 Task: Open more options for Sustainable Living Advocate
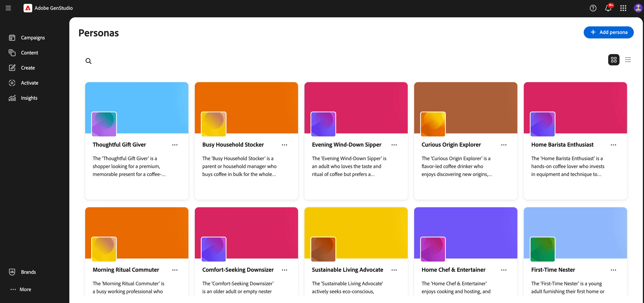coord(394,270)
